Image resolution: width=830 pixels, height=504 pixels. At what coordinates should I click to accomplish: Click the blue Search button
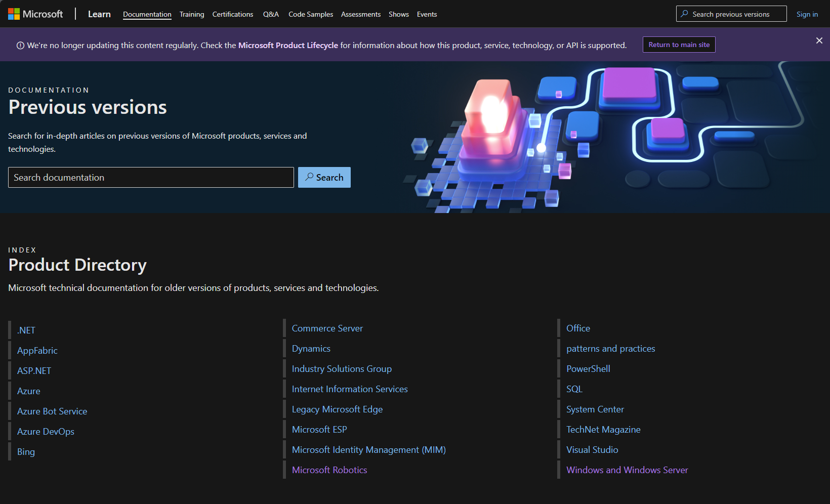point(324,178)
